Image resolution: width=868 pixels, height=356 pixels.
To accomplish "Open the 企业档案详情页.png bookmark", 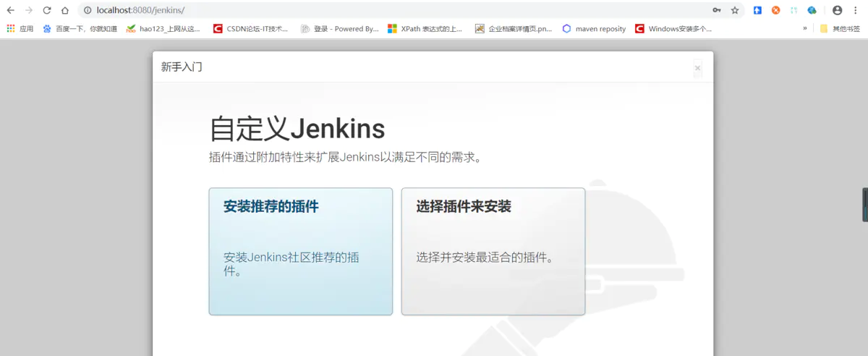I will tap(514, 29).
